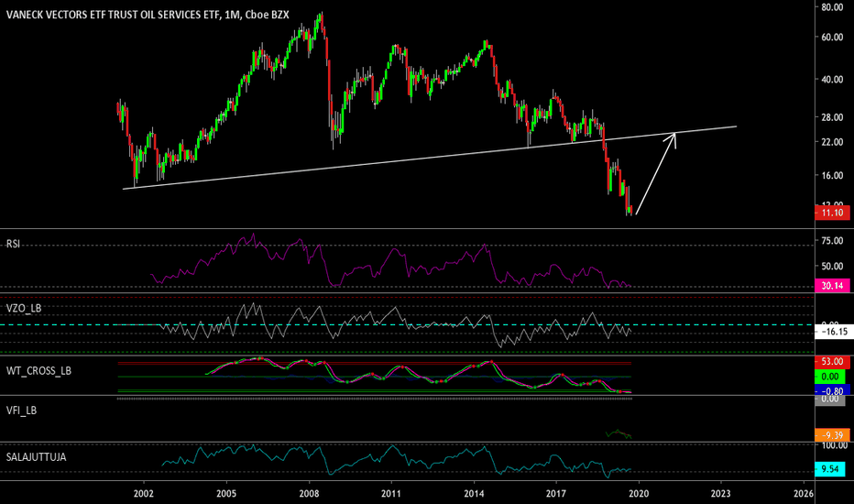The image size is (854, 504).
Task: Click the blue -0.80 WT_CROSS value tag
Action: tap(830, 390)
